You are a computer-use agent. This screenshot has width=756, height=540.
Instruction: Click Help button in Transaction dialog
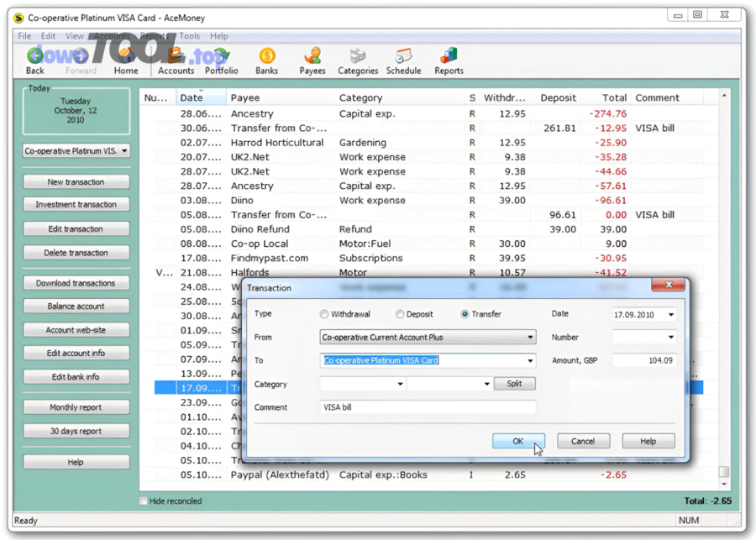[x=648, y=441]
